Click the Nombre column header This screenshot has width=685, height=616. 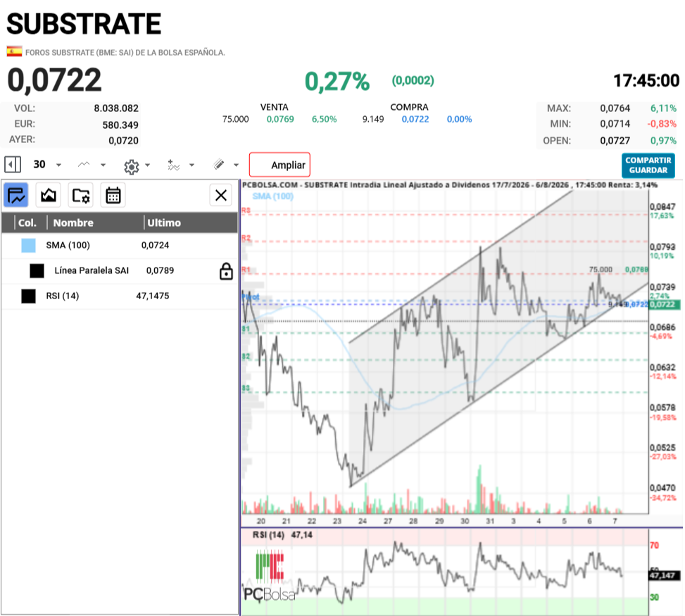click(73, 222)
